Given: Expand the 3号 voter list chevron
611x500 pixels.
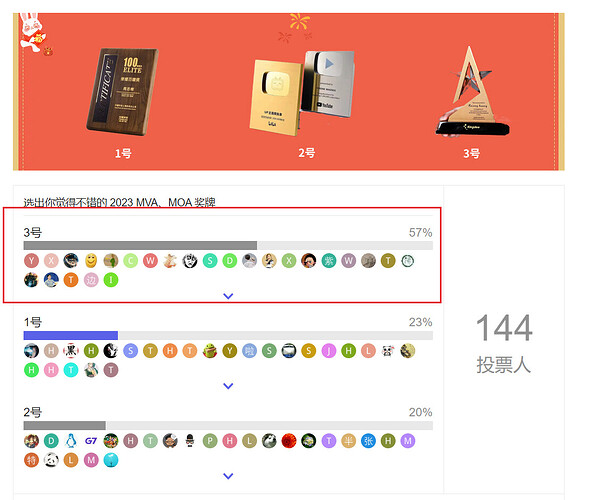Looking at the screenshot, I should [228, 296].
